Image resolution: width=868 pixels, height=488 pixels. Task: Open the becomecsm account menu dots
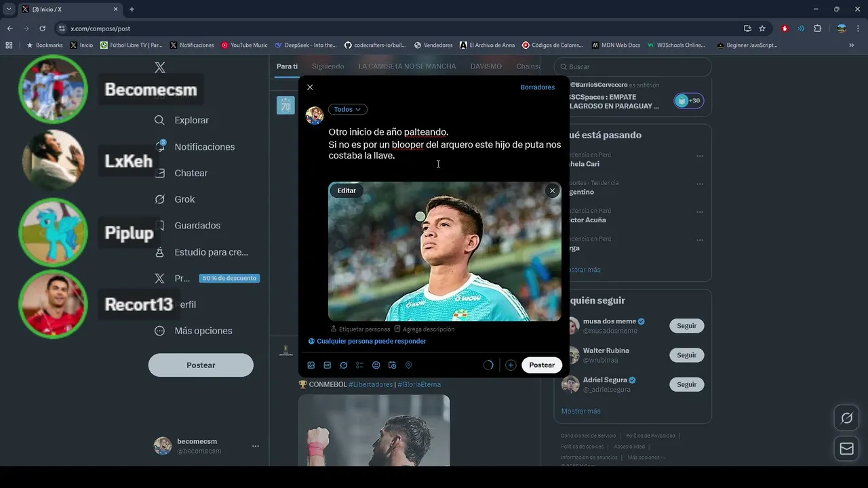click(256, 446)
